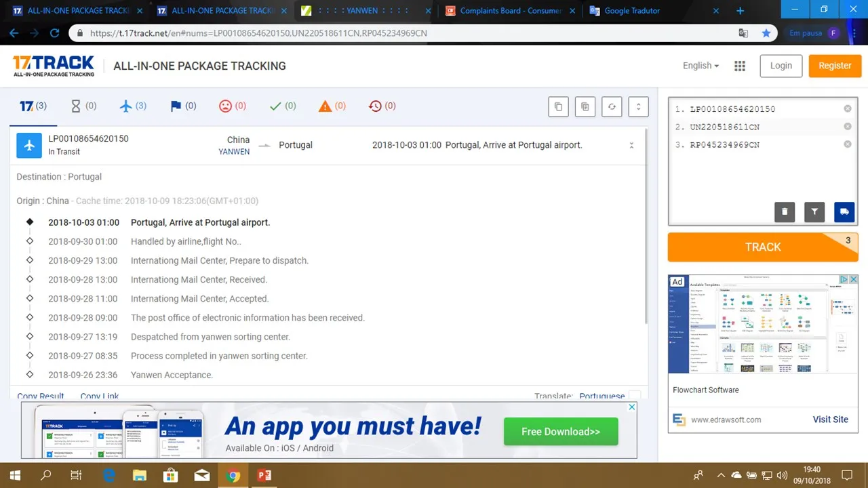Click the filter numbers funnel icon

814,211
